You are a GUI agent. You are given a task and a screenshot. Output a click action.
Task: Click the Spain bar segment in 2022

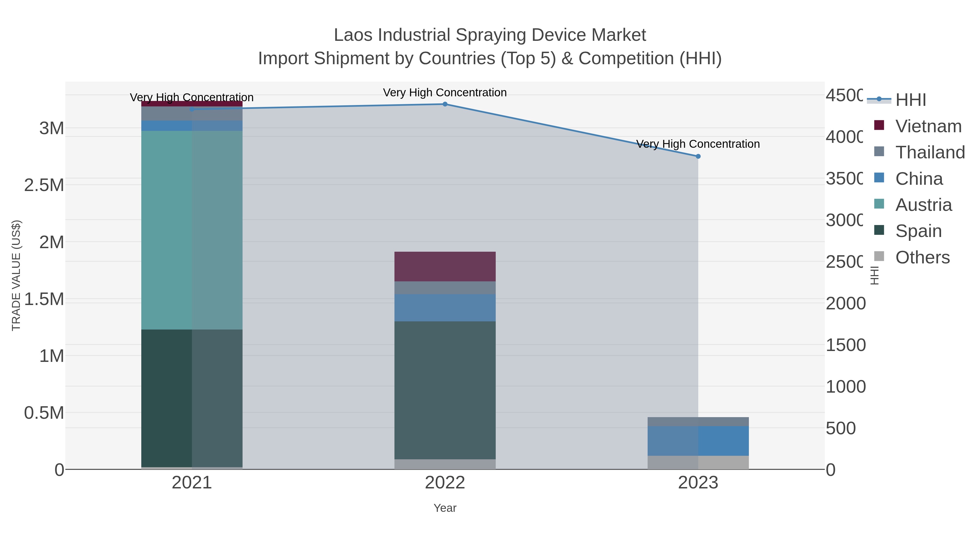click(x=445, y=390)
